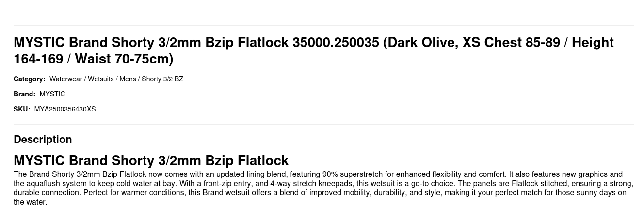Click the "Category:" label
Viewport: 644px width, 221px height.
point(29,79)
